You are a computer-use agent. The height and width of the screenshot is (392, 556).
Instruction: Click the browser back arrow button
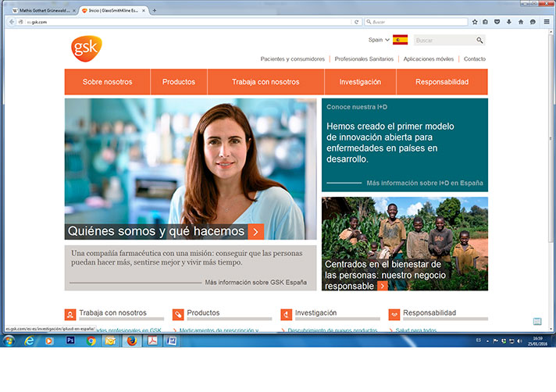[12, 22]
